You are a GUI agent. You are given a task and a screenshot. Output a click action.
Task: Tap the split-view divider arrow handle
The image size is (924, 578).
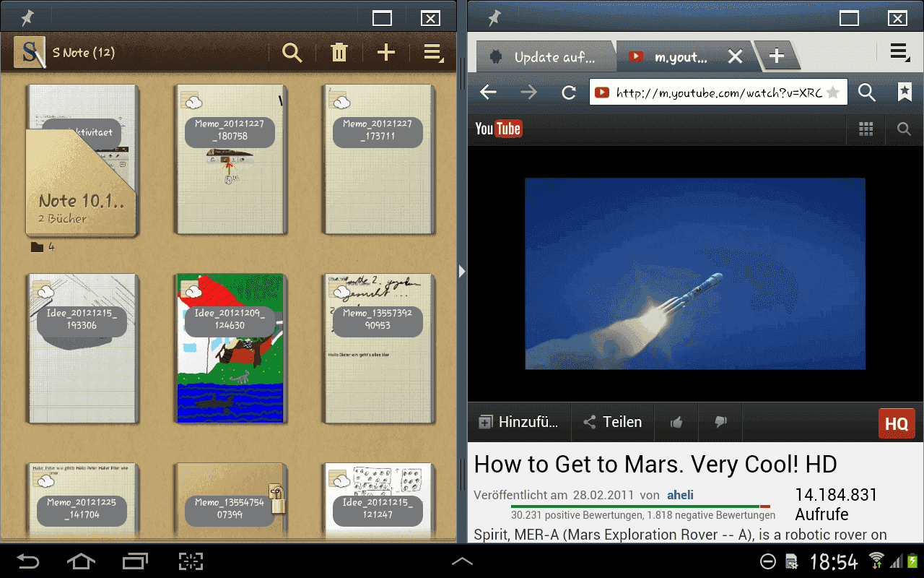click(462, 271)
